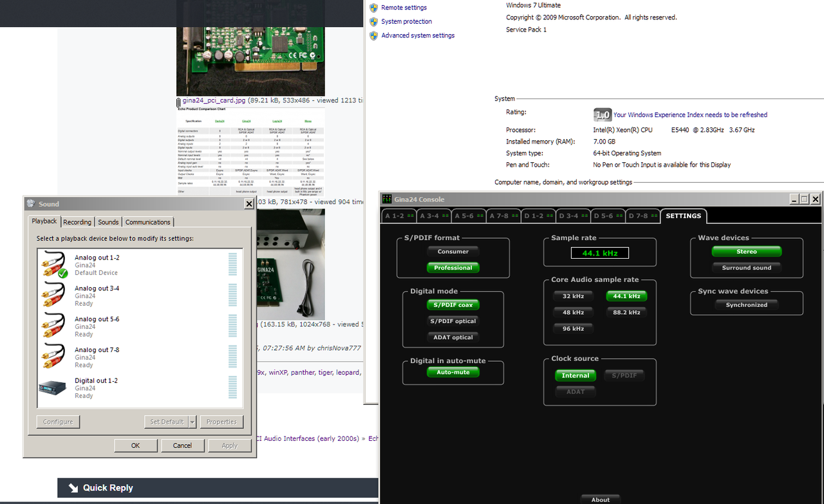Image resolution: width=824 pixels, height=504 pixels.
Task: Open the D 7-8 console tab
Action: coord(642,216)
